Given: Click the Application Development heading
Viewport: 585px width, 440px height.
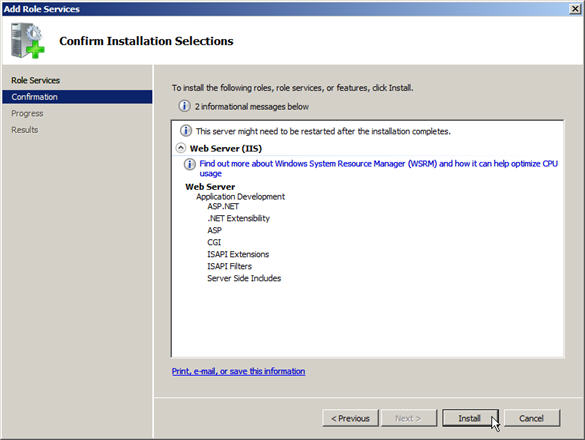Looking at the screenshot, I should pos(240,197).
